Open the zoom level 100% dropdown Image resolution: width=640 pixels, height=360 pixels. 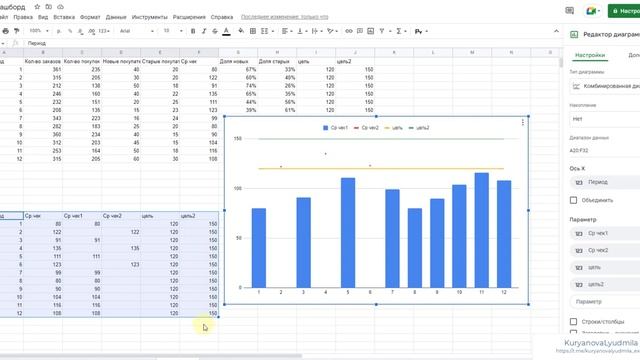tap(39, 31)
